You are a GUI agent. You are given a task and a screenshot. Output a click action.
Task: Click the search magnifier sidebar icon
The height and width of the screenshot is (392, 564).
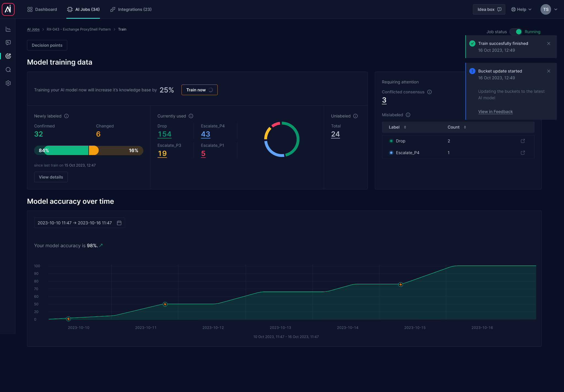(8, 70)
